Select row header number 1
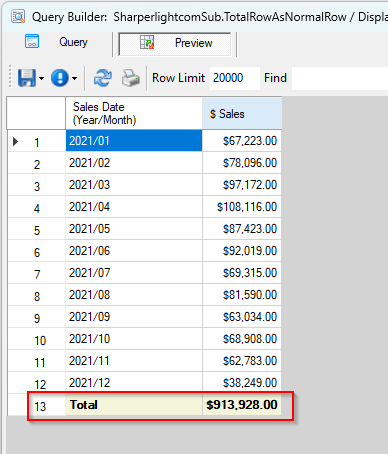This screenshot has width=388, height=454. (x=36, y=141)
